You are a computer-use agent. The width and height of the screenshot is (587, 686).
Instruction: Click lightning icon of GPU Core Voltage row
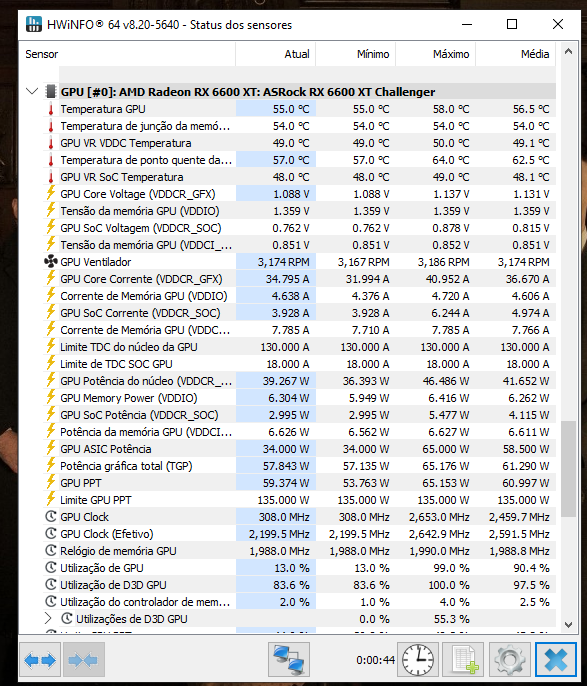[x=51, y=193]
